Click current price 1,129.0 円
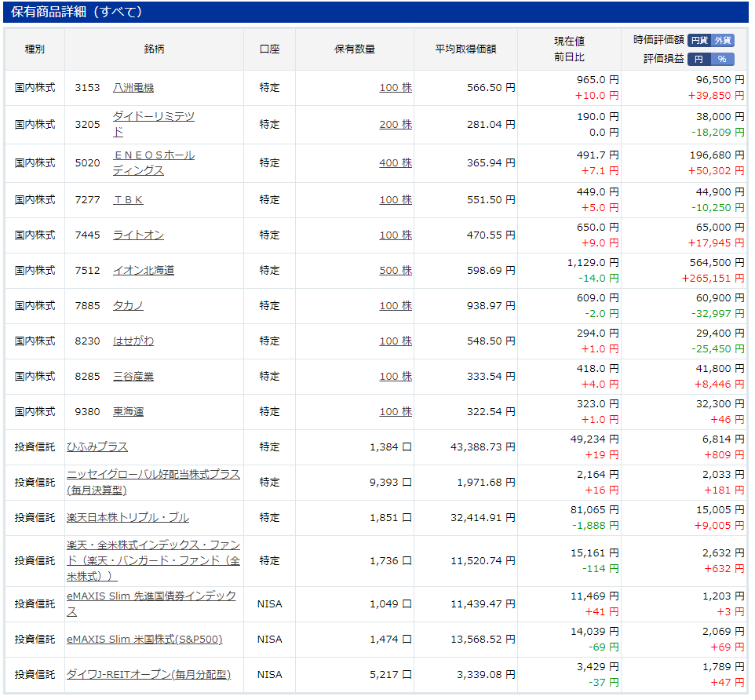 pyautogui.click(x=593, y=262)
